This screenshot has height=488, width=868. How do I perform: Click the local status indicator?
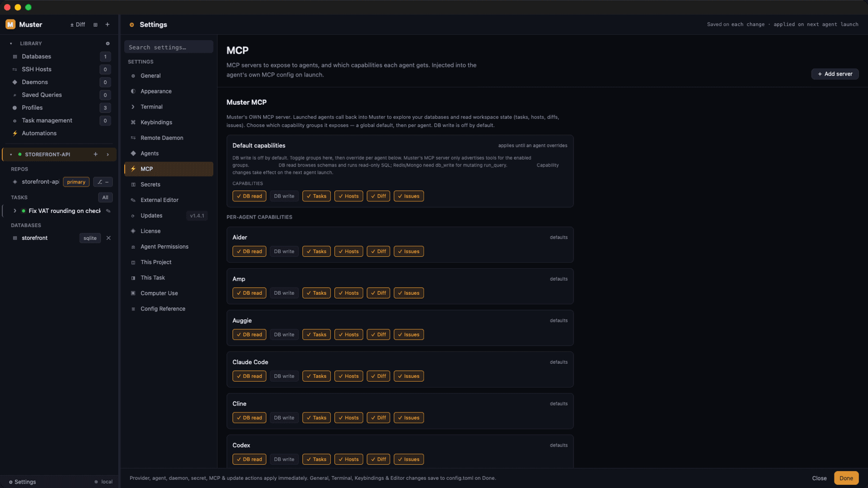(x=104, y=482)
